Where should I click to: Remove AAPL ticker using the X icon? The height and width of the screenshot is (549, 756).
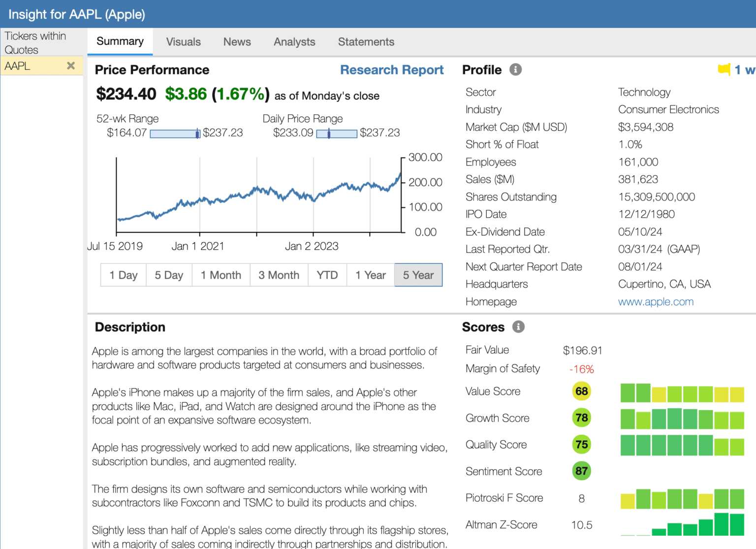tap(71, 65)
